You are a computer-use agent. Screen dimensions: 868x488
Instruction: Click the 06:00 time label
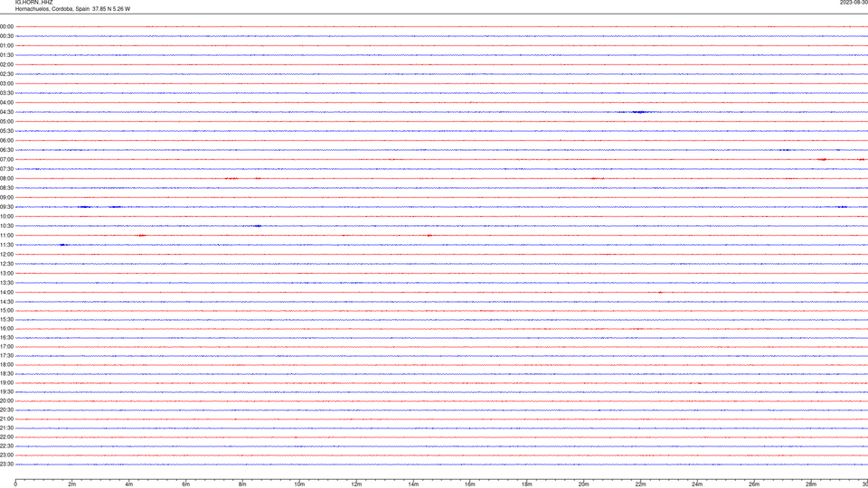[x=6, y=141]
